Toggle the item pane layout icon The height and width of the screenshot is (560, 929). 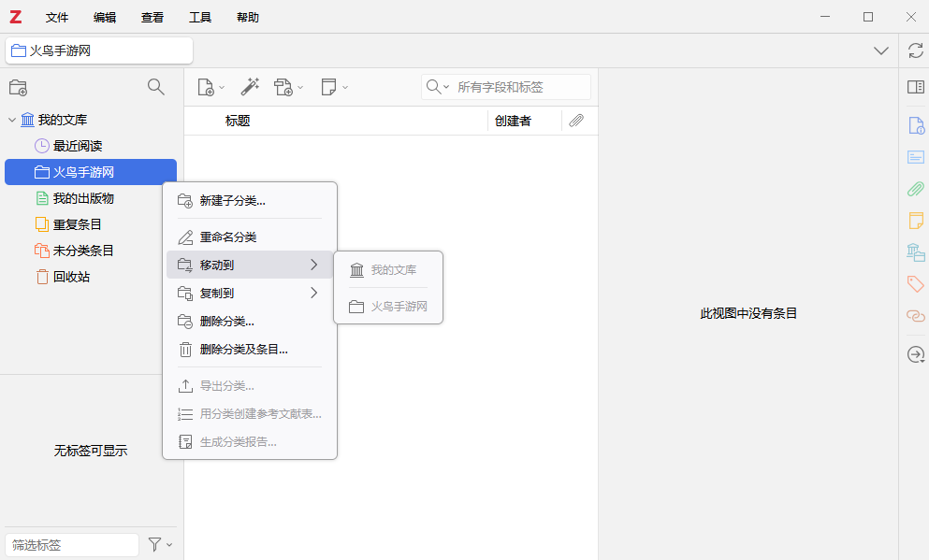[915, 87]
